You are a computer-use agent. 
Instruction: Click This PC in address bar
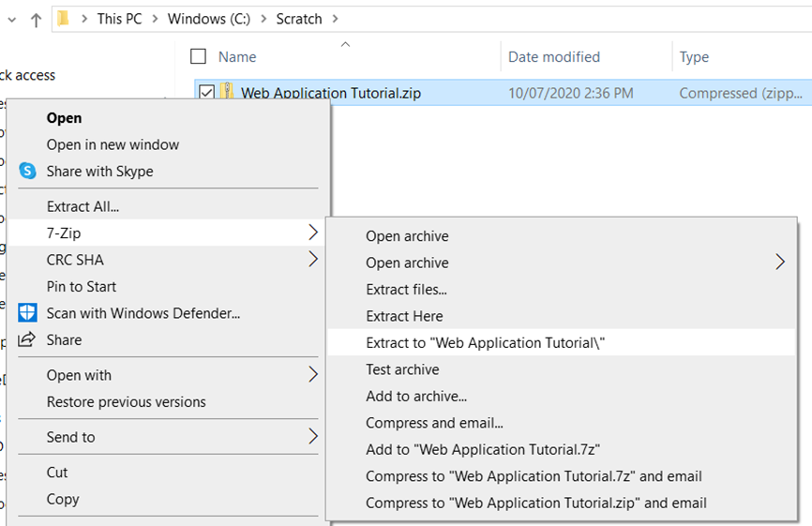tap(121, 19)
